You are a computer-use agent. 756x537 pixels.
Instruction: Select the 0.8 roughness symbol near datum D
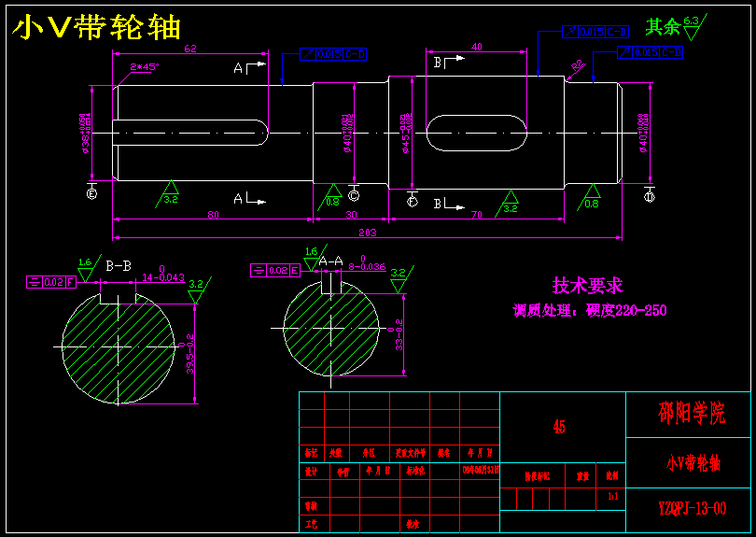click(589, 197)
